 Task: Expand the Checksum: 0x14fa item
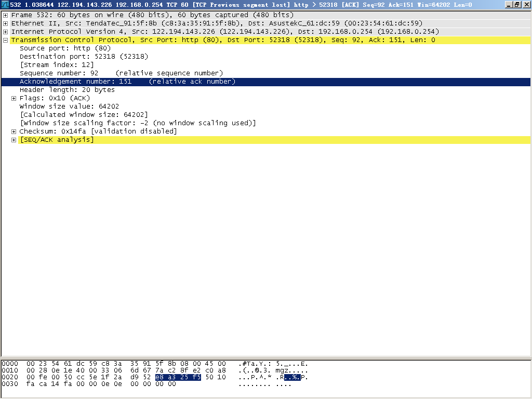[x=14, y=131]
